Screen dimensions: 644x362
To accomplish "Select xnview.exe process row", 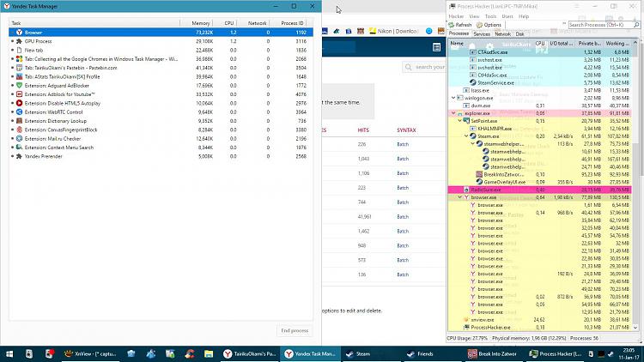I will [539, 320].
